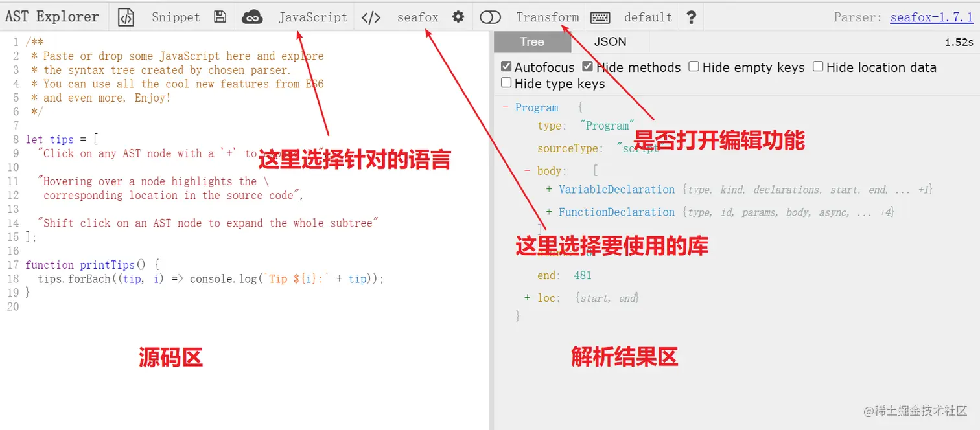Viewport: 980px width, 430px height.
Task: Open the Snippet code file icon
Action: click(x=126, y=17)
